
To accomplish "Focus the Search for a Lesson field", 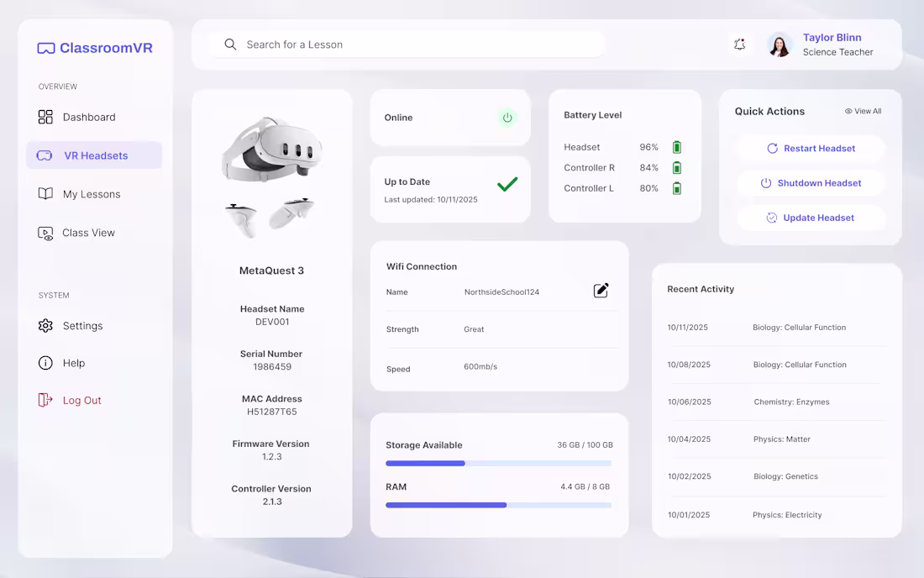I will pyautogui.click(x=407, y=45).
